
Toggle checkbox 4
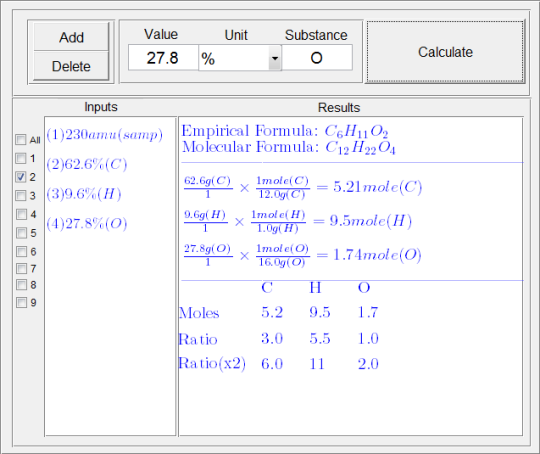click(x=21, y=214)
